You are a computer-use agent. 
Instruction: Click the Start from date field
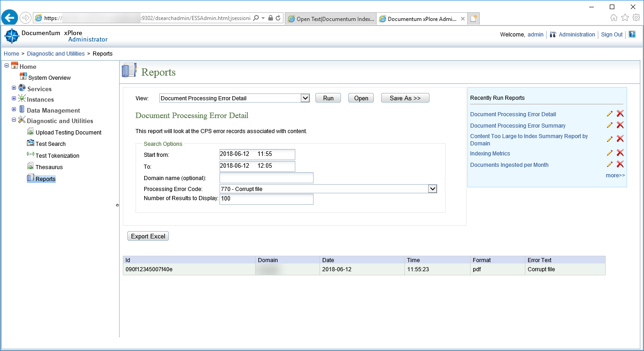tap(257, 155)
